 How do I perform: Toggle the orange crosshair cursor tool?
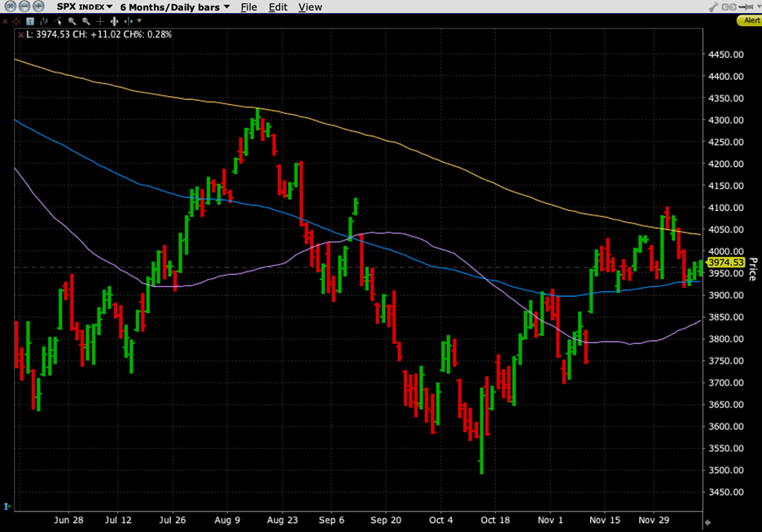100,21
